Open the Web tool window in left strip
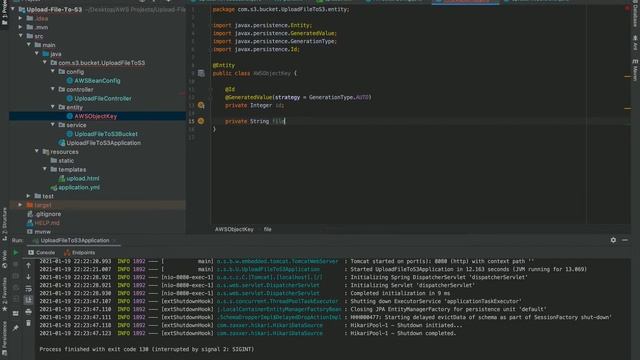Viewport: 640px width, 360px height. [x=4, y=259]
